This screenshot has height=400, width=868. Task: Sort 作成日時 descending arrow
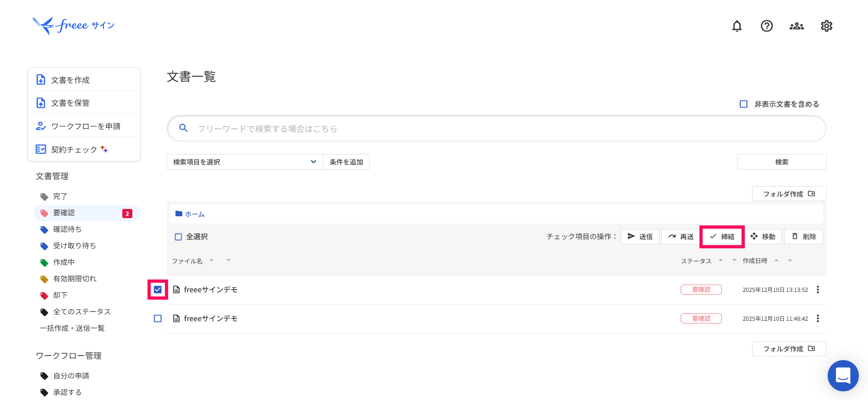790,260
